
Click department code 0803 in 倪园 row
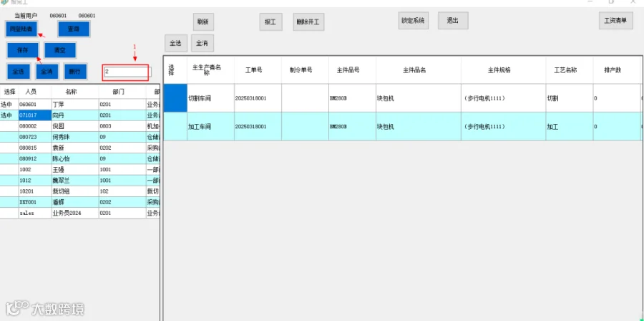[x=122, y=126]
